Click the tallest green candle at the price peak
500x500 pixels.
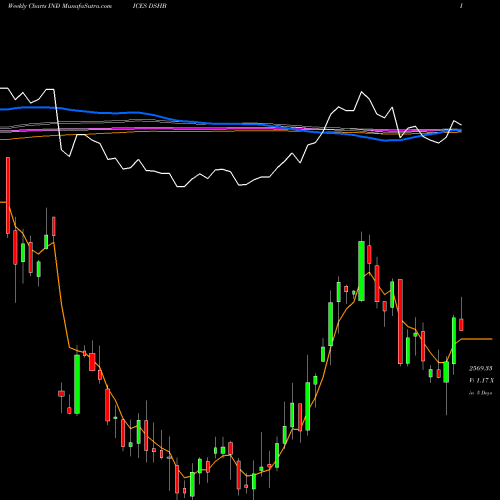361,271
